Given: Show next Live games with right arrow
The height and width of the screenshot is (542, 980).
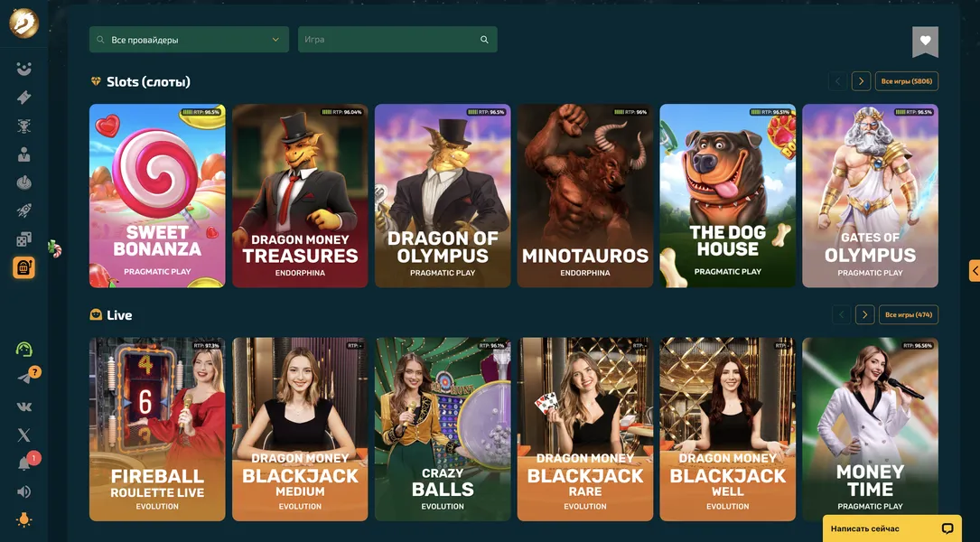Looking at the screenshot, I should (865, 314).
